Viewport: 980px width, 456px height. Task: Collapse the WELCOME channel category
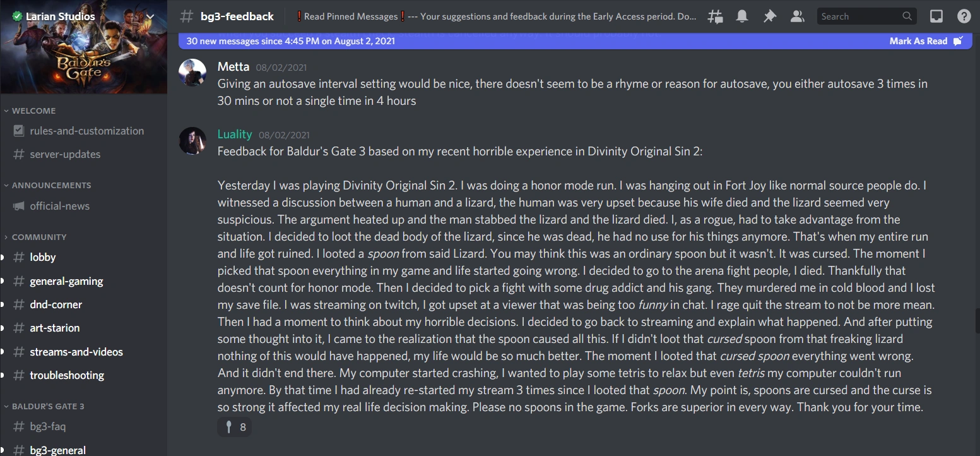click(33, 111)
